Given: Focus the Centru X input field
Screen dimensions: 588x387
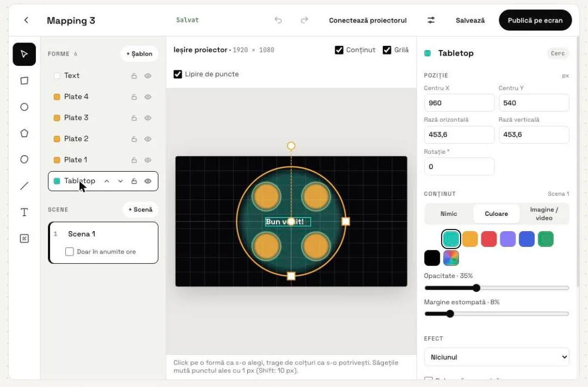Looking at the screenshot, I should (x=459, y=103).
